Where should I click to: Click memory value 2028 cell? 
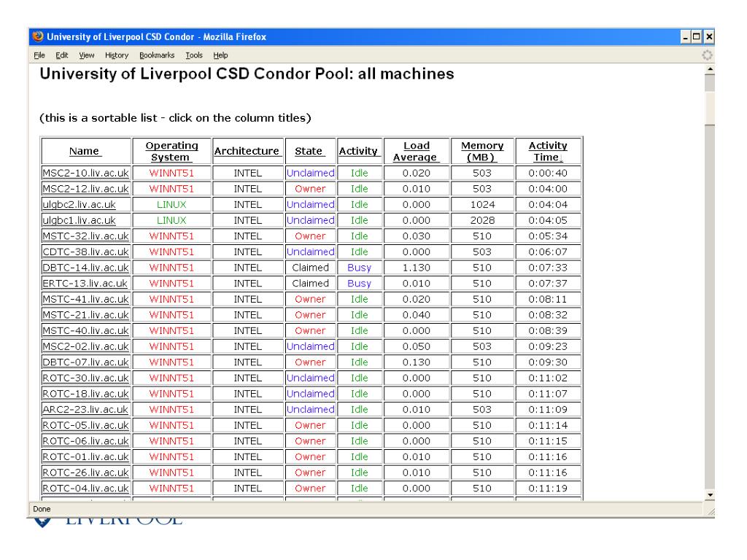click(482, 220)
